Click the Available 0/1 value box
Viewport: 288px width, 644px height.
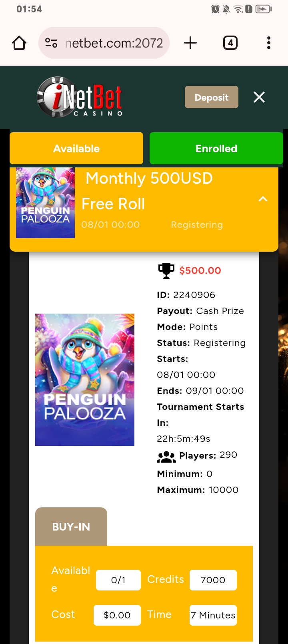(x=118, y=580)
